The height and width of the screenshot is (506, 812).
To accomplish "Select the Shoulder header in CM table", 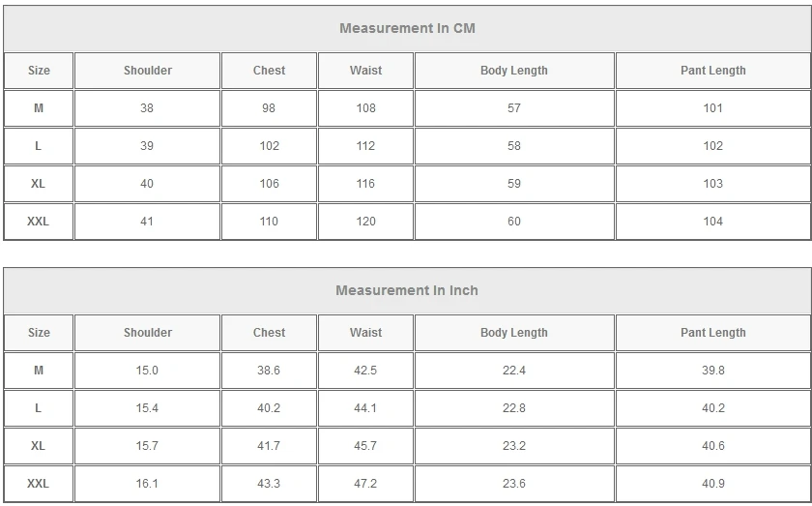I will (148, 71).
